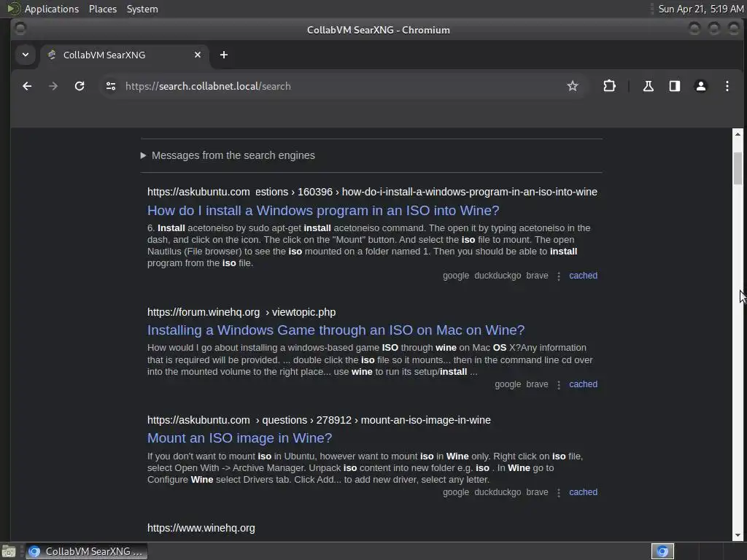Click scrollbar down arrow
Viewport: 747px width, 560px height.
738,536
